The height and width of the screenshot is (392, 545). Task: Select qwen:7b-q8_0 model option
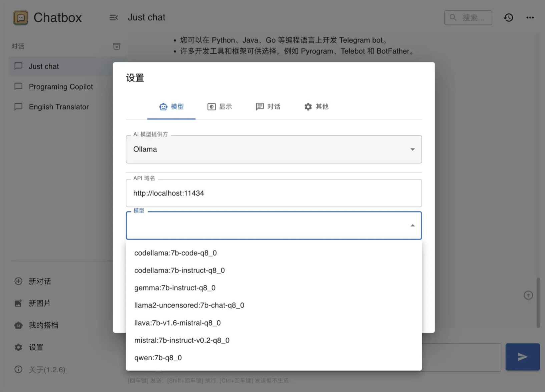tap(274, 358)
